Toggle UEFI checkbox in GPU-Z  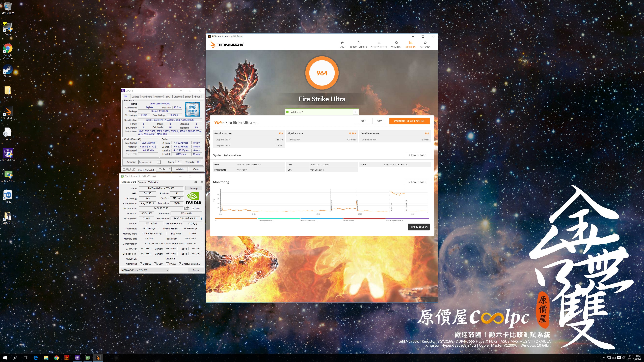click(x=193, y=208)
